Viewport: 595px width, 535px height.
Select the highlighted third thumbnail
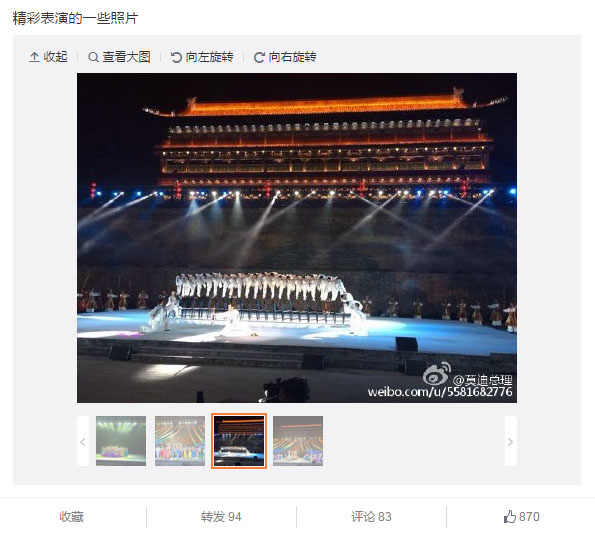[239, 441]
